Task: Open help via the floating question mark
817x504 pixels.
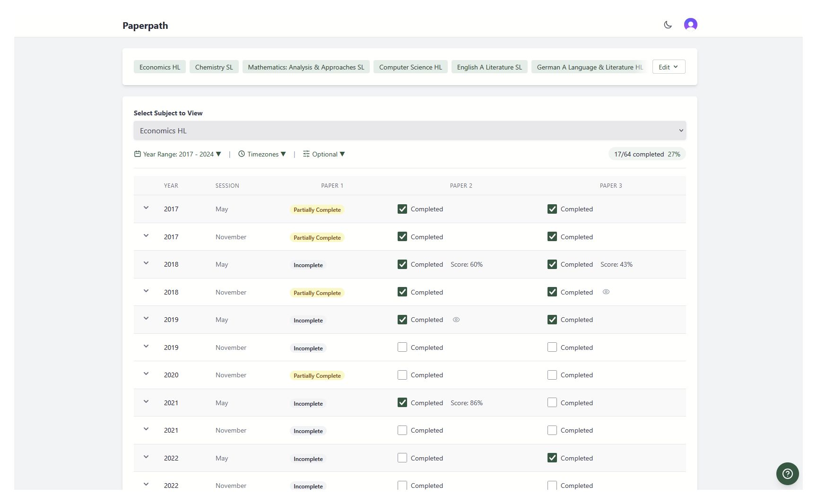Action: pos(787,473)
